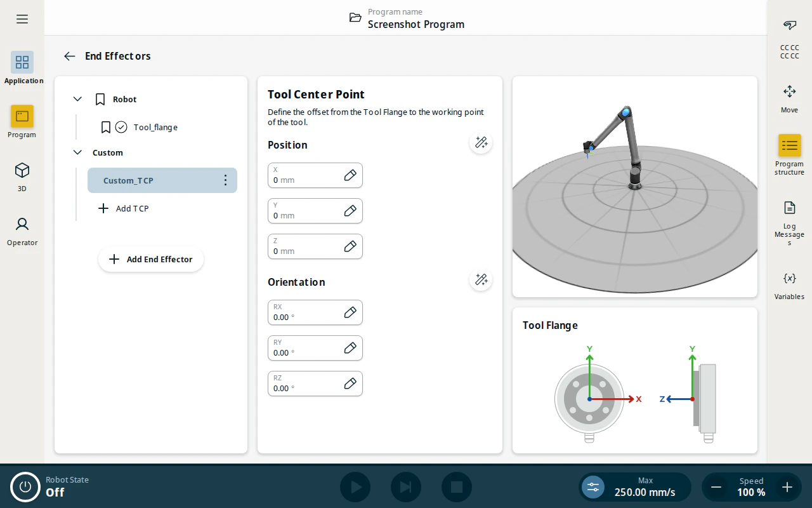This screenshot has width=812, height=508.
Task: Step to next program node
Action: coord(406,487)
